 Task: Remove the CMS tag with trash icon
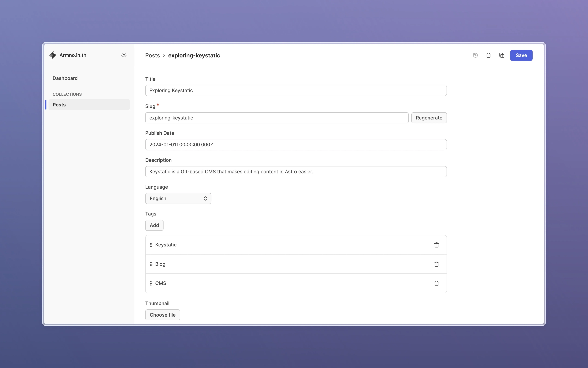(436, 283)
